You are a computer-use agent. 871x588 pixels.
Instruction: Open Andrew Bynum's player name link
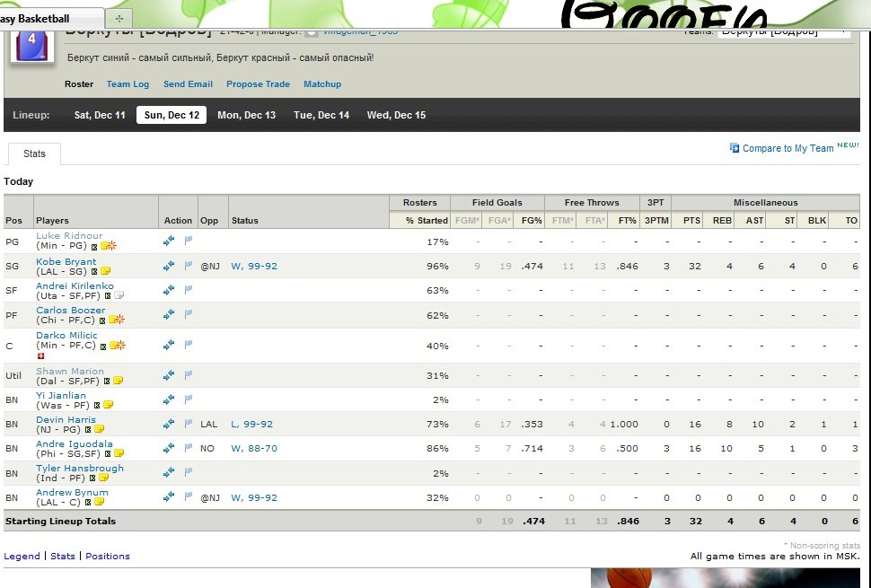pos(72,492)
